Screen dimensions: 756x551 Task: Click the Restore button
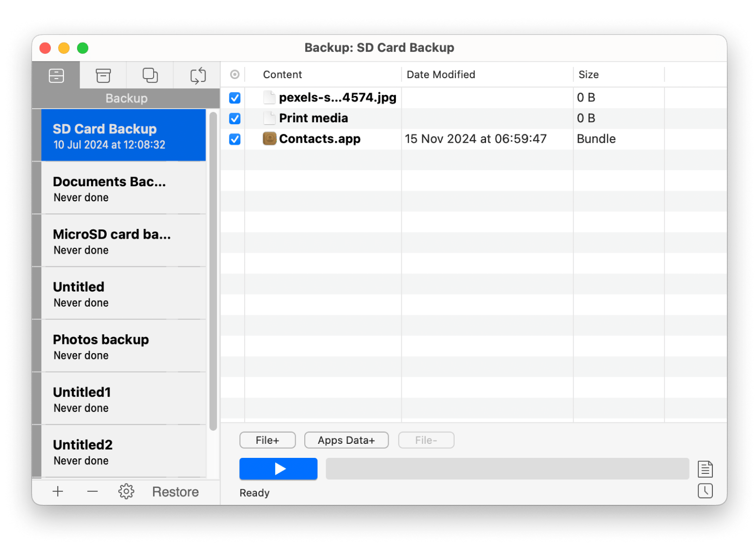pyautogui.click(x=175, y=492)
